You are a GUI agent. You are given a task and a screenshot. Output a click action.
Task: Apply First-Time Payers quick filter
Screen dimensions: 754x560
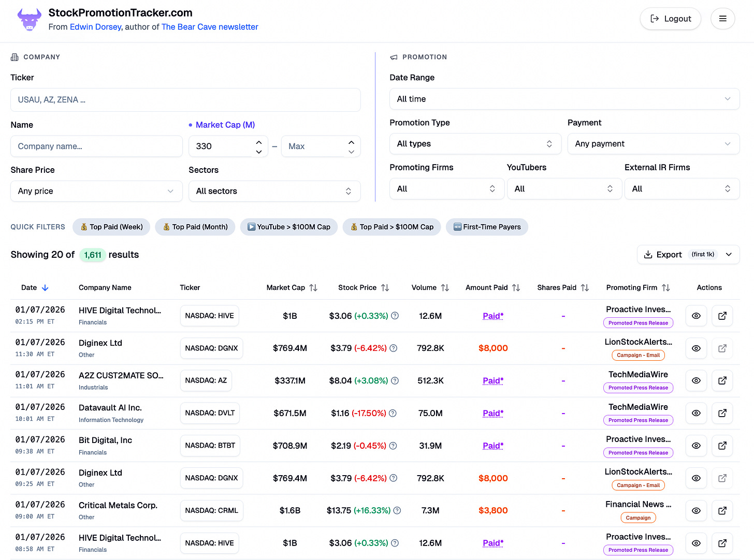point(487,227)
